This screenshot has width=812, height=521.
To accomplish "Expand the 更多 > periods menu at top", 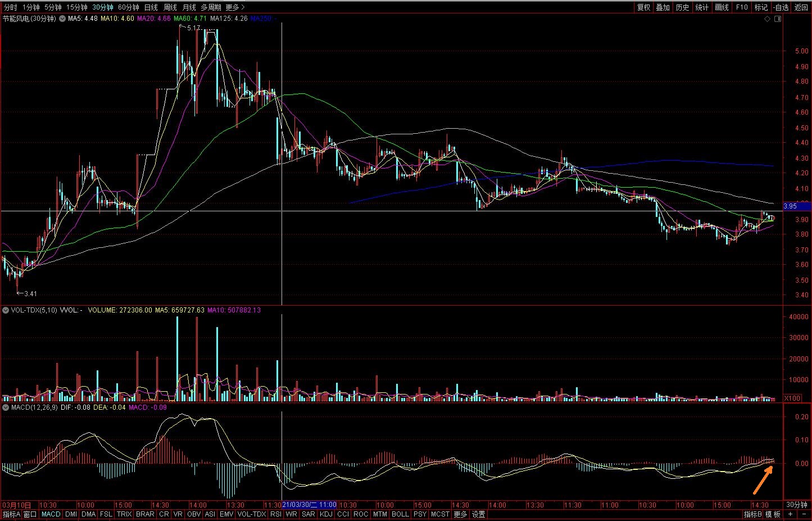I will (235, 7).
